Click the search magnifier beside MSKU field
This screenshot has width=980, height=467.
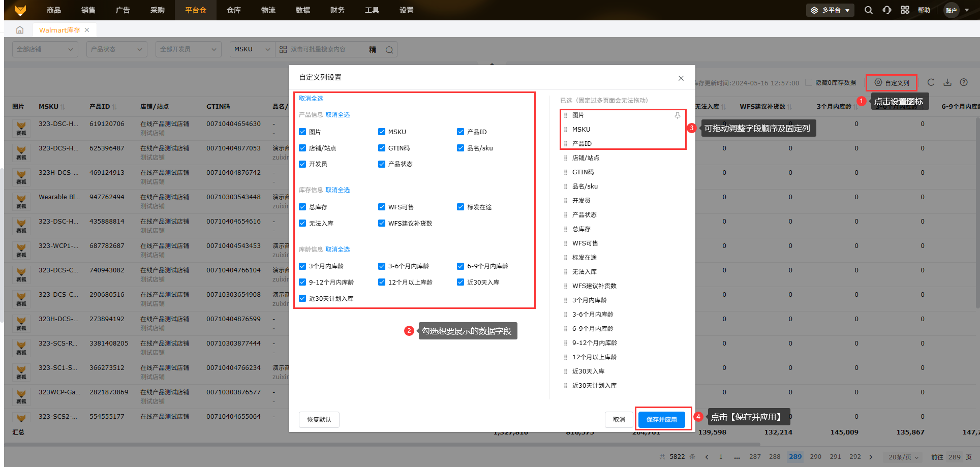[389, 50]
